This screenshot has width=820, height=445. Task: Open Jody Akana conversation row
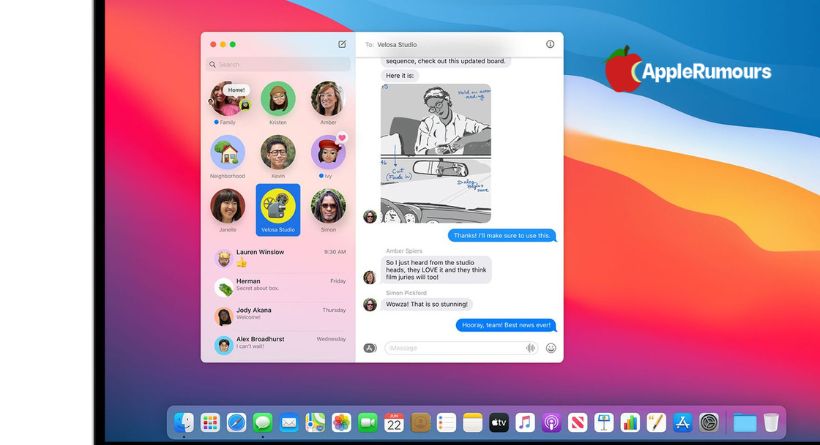pos(280,316)
